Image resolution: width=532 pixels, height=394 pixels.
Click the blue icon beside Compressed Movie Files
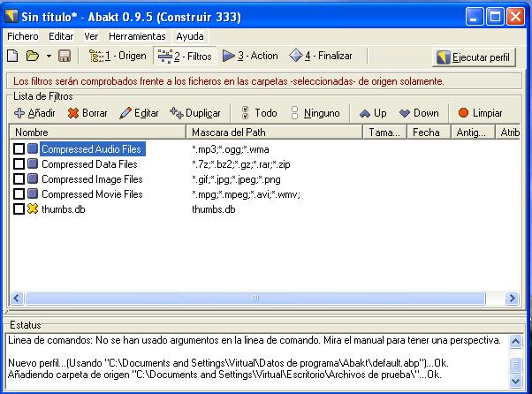33,193
